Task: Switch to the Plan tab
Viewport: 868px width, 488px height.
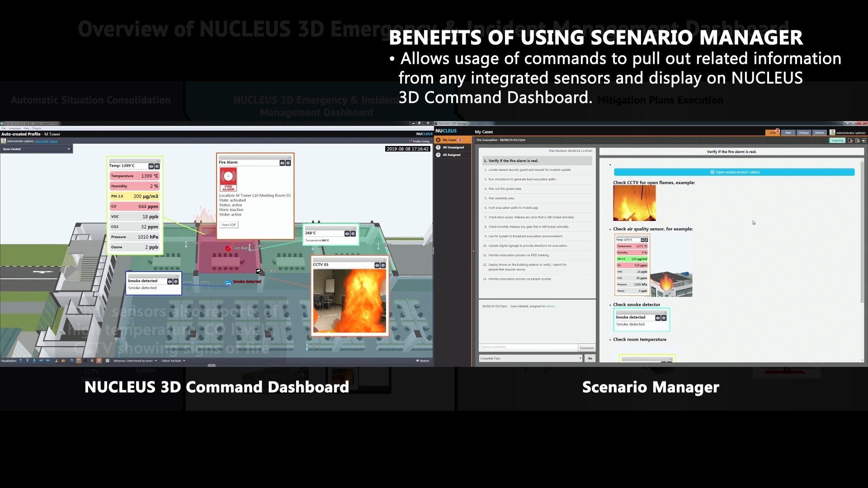Action: click(788, 133)
